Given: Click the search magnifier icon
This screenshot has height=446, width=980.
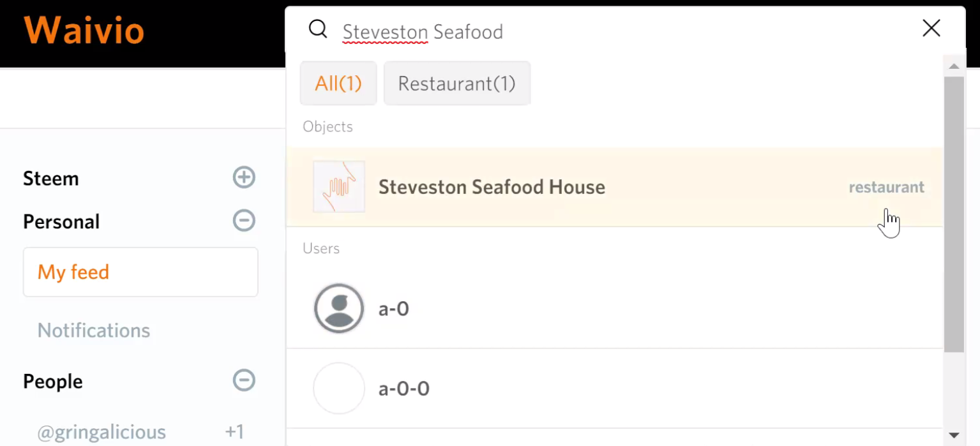Looking at the screenshot, I should pyautogui.click(x=317, y=29).
